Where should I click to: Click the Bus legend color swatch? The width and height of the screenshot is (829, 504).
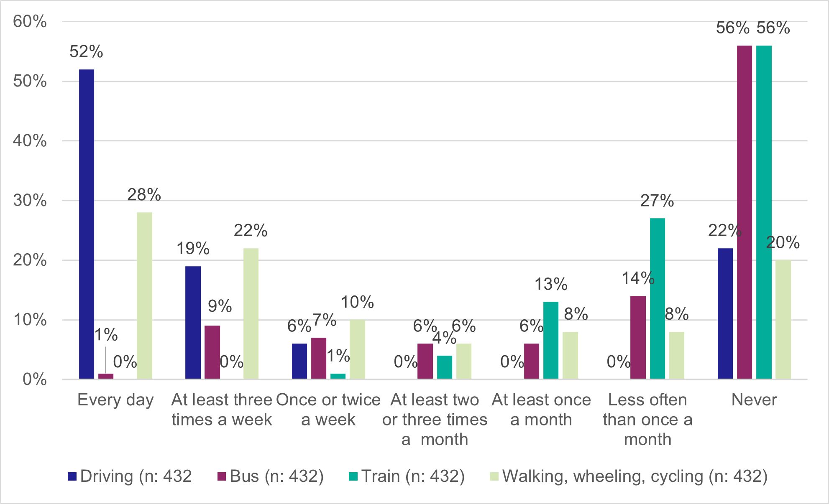pyautogui.click(x=222, y=476)
